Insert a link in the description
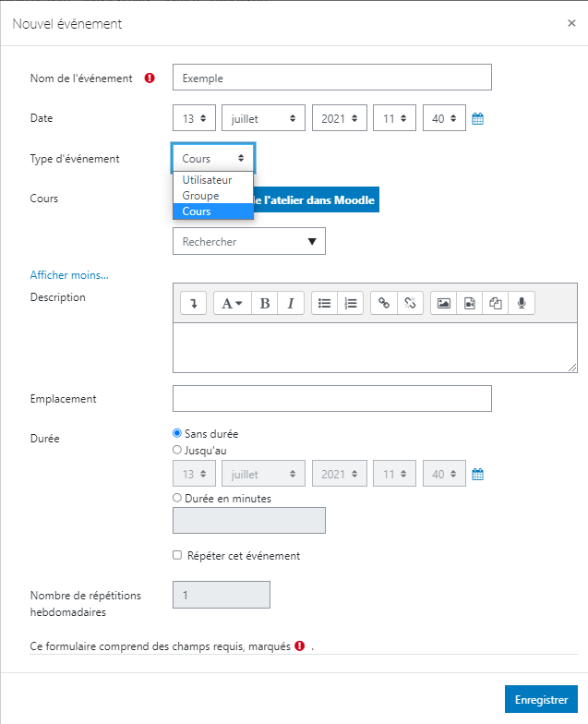Image resolution: width=588 pixels, height=724 pixels. pyautogui.click(x=384, y=303)
